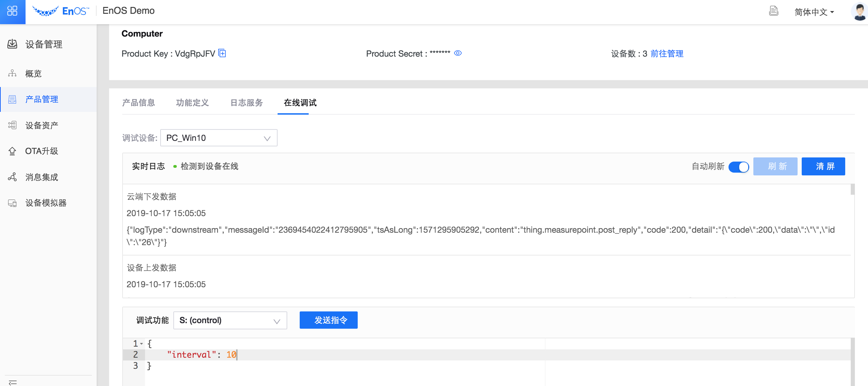The width and height of the screenshot is (868, 386).
Task: Reveal Product Secret with the eye icon
Action: pos(458,53)
